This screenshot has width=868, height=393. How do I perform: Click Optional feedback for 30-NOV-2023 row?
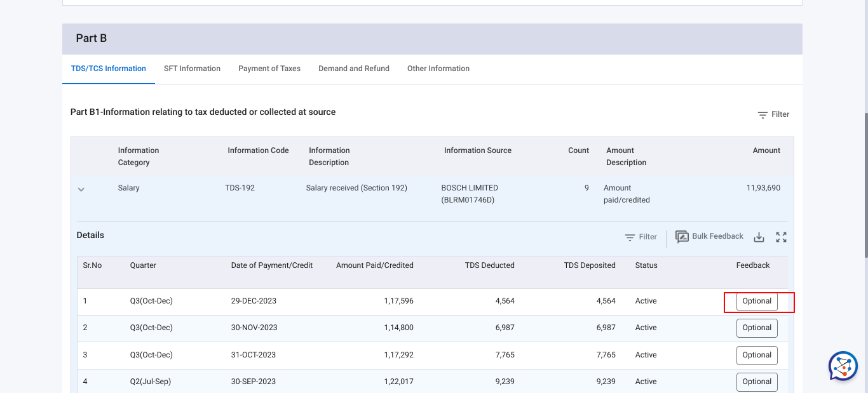point(757,328)
